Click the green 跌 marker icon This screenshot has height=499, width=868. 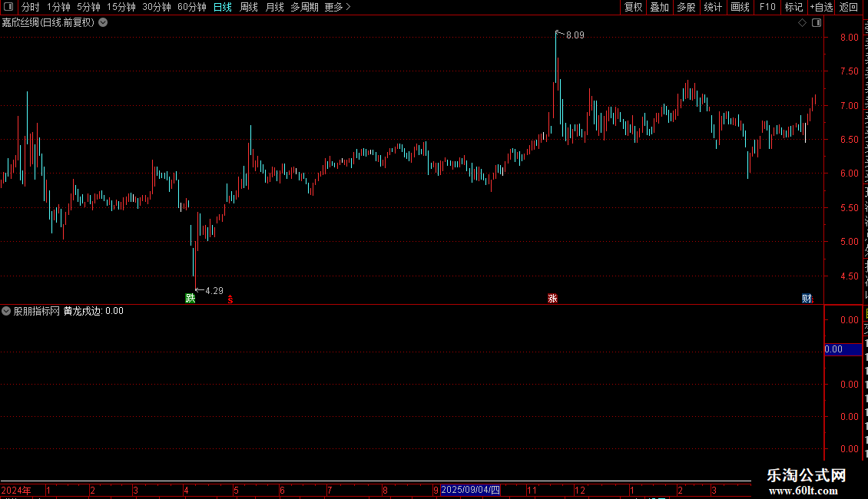point(190,298)
